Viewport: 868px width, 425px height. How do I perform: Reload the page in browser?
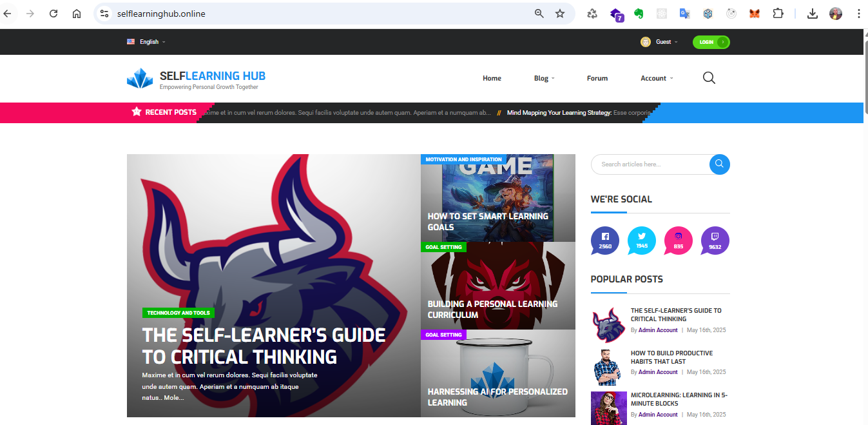53,14
